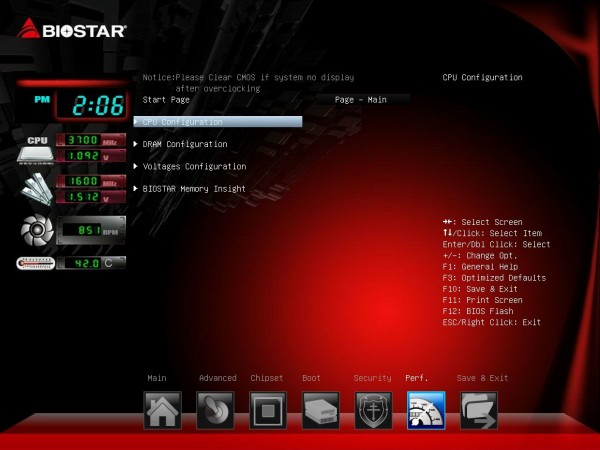Switch to the Main tab label
600x450 pixels.
coord(157,378)
